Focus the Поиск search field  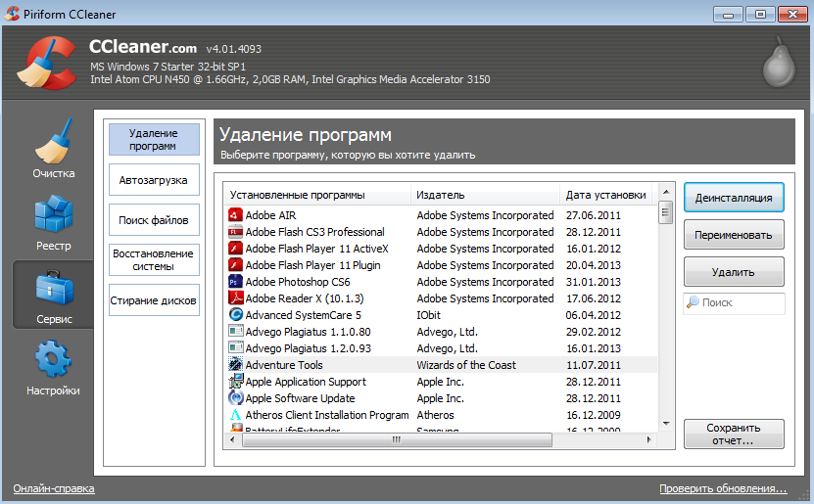click(x=734, y=302)
